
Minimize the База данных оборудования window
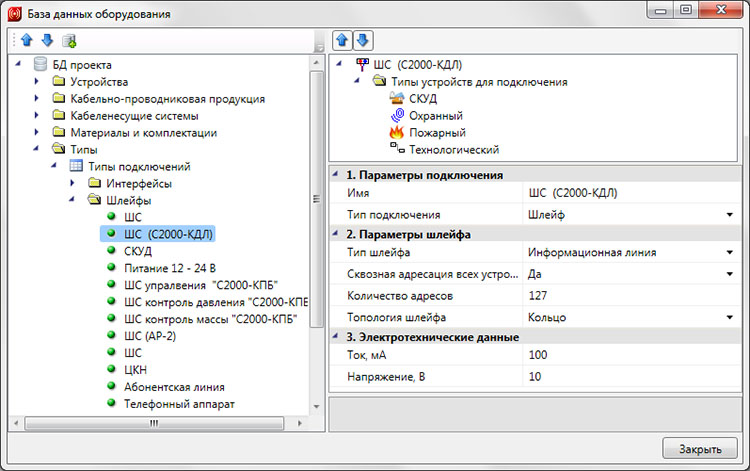click(661, 10)
